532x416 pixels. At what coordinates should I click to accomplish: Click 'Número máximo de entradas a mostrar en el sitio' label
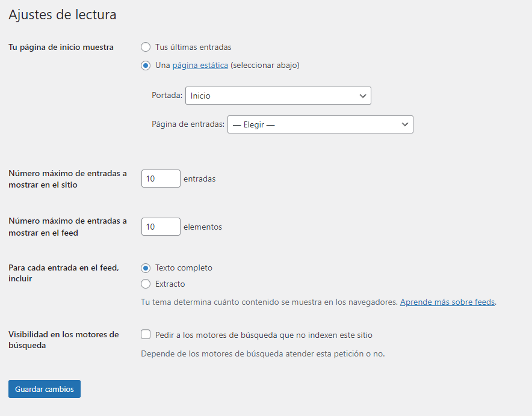click(x=67, y=179)
